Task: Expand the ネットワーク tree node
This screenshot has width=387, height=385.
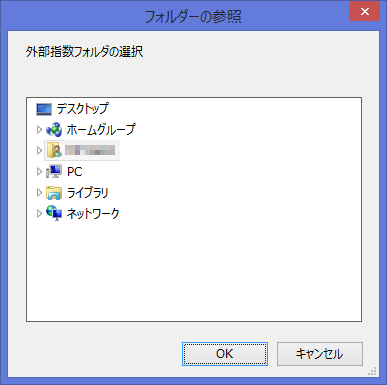Action: pyautogui.click(x=39, y=213)
